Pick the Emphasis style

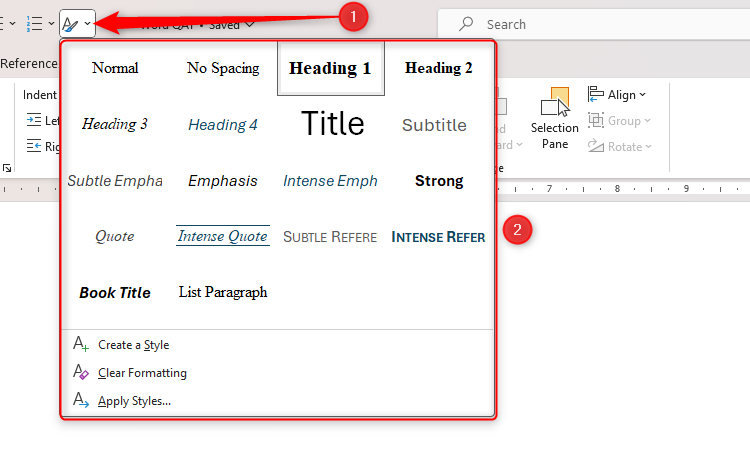click(x=223, y=181)
